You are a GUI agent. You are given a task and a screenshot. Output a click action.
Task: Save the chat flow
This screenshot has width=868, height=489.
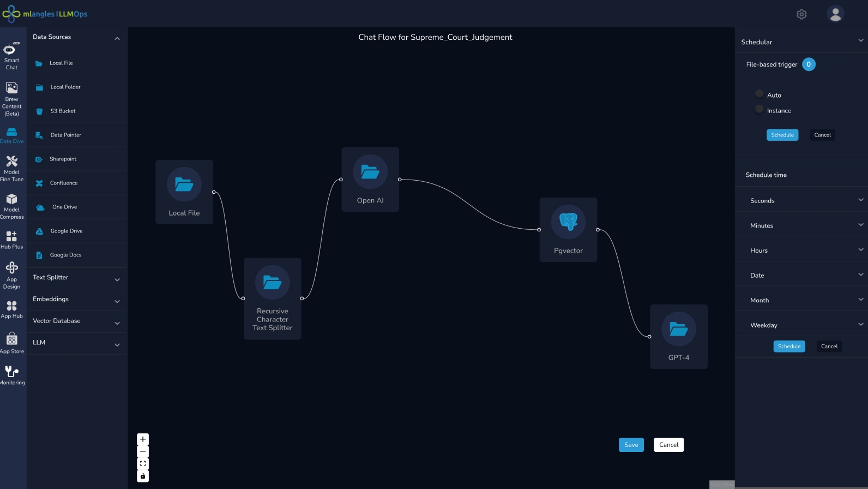[x=631, y=445]
